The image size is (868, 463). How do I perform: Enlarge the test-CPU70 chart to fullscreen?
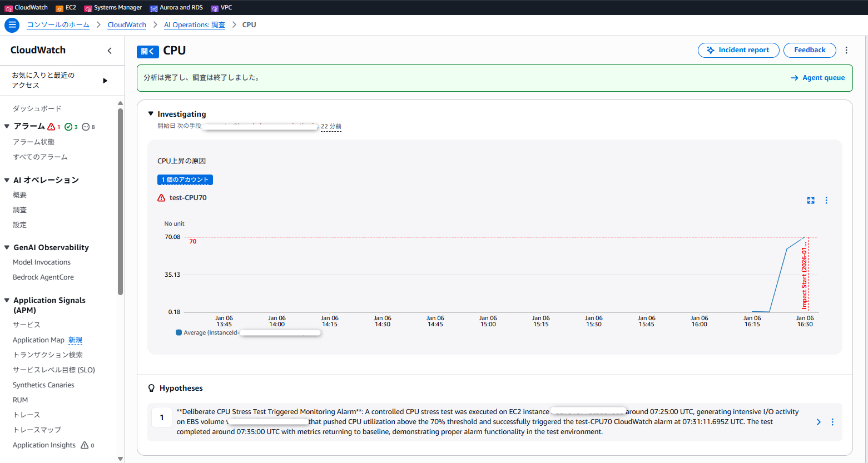(811, 200)
